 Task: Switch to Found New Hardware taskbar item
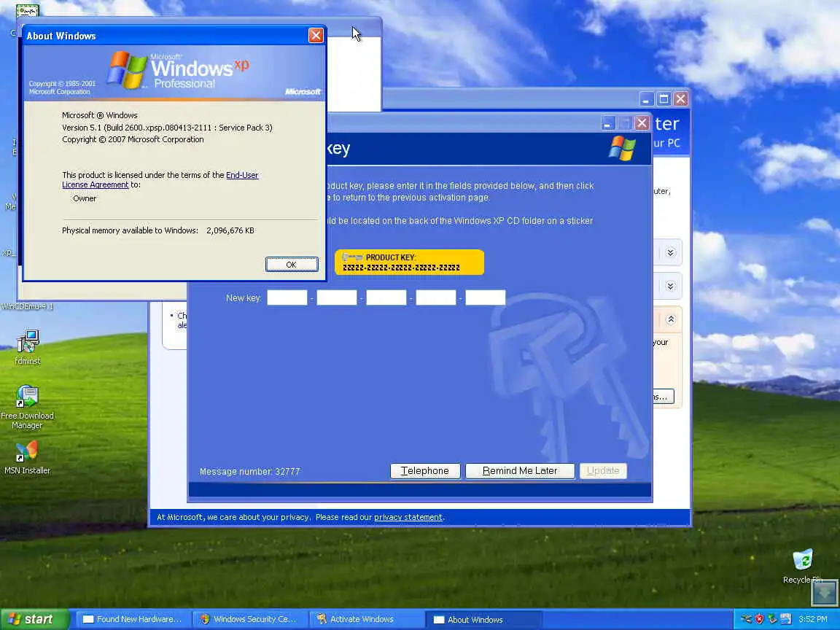(133, 619)
